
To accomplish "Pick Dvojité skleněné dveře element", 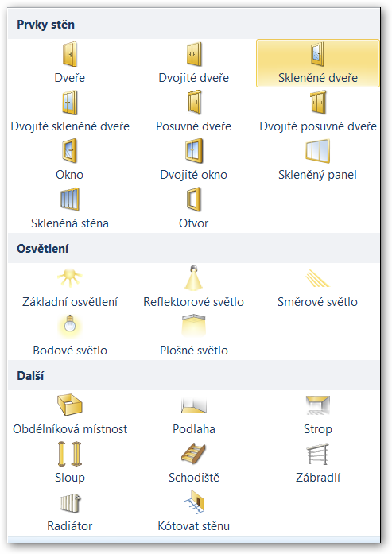I will point(70,111).
